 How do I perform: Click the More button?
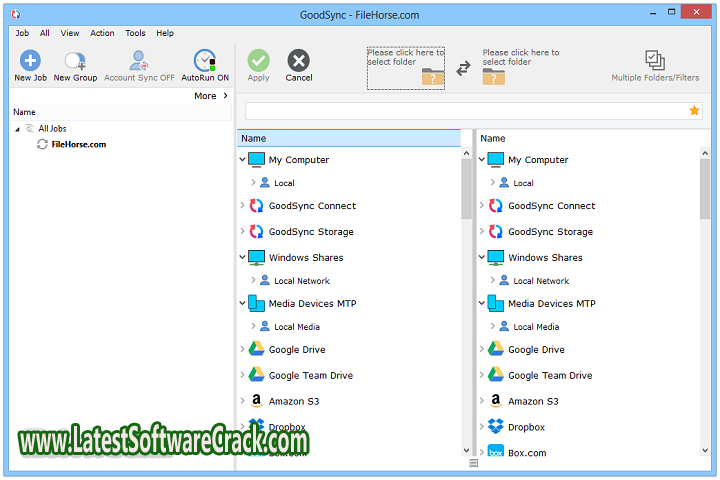[211, 96]
